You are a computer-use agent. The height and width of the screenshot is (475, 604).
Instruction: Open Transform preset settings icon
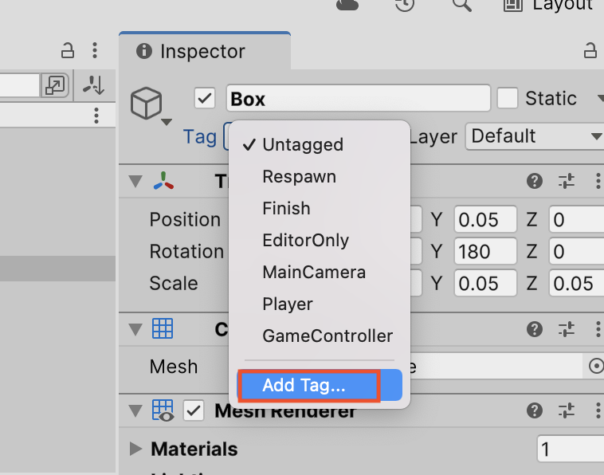pos(566,181)
